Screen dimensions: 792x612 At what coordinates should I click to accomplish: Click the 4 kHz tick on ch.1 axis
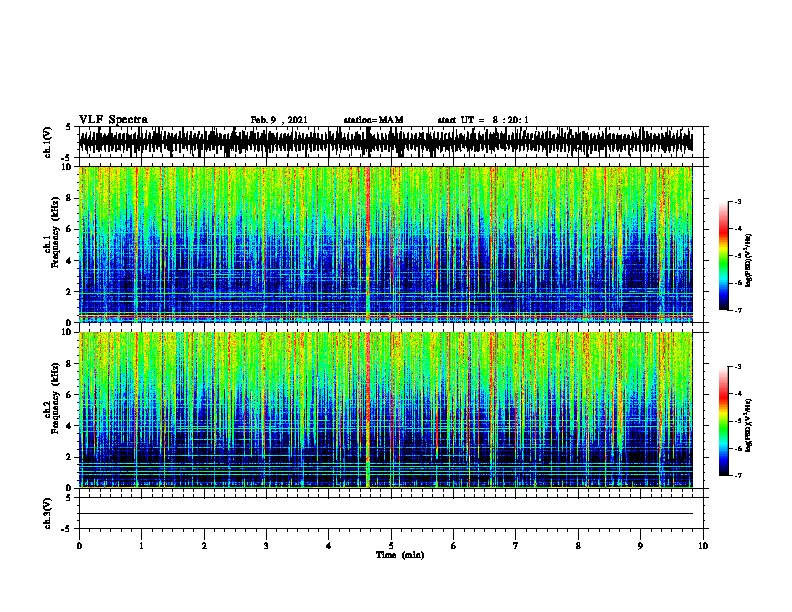pyautogui.click(x=69, y=261)
